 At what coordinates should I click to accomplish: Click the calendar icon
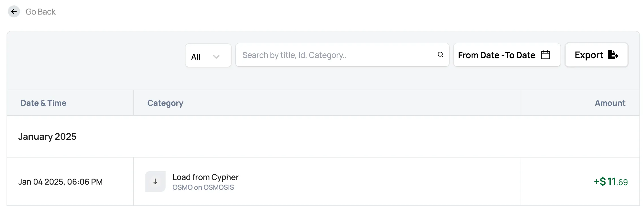point(545,55)
